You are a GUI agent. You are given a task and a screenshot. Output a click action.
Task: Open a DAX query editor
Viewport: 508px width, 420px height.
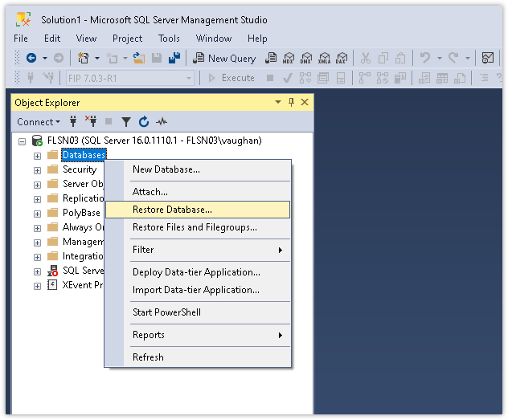[x=341, y=59]
